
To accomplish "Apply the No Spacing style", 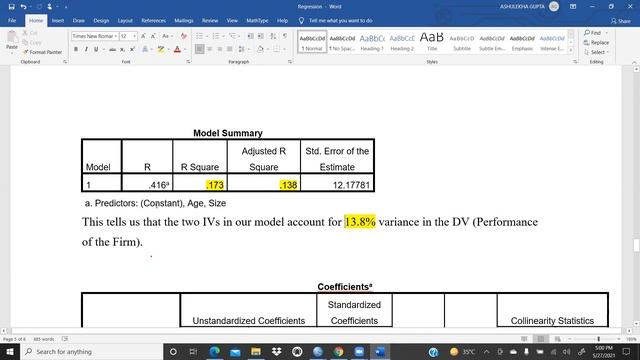I will (x=342, y=42).
